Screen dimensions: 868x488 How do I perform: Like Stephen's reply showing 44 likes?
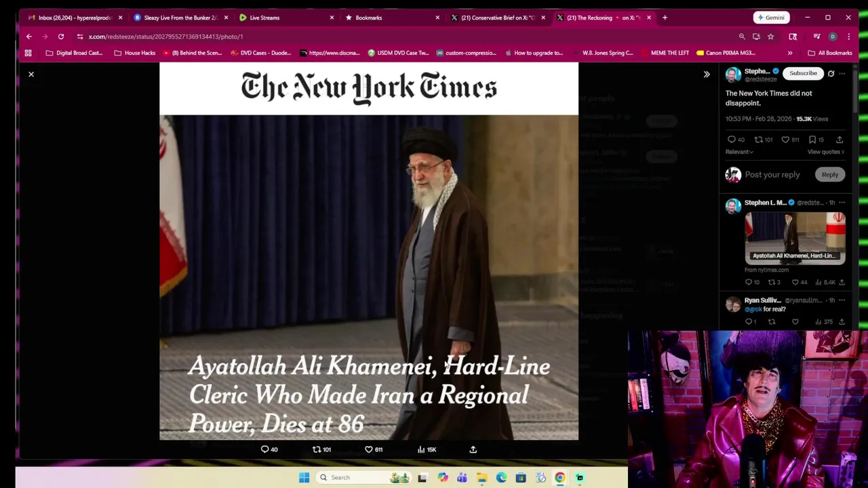coord(800,282)
